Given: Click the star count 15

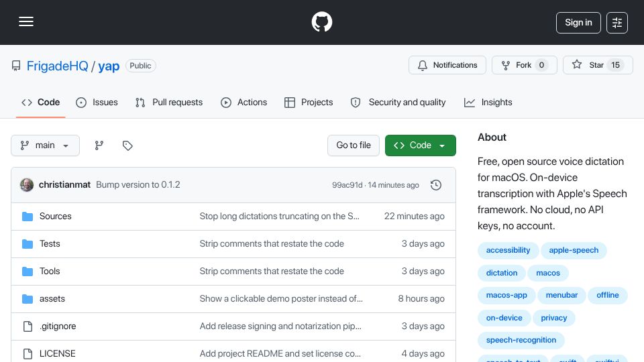Looking at the screenshot, I should tap(615, 65).
